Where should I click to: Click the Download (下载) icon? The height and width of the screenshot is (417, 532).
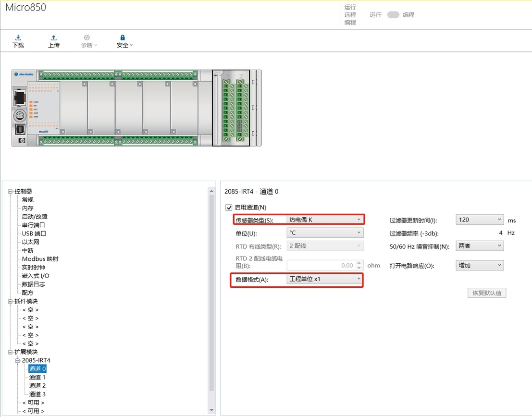click(x=18, y=38)
